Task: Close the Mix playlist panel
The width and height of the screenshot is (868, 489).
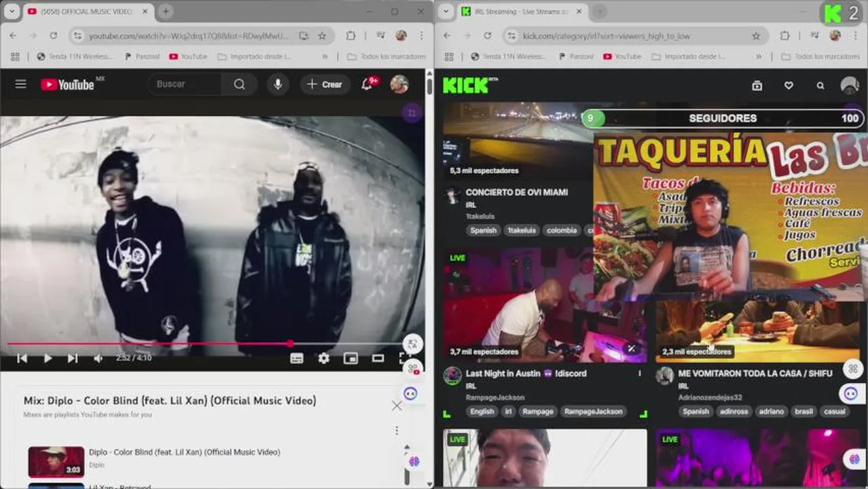Action: pos(397,405)
